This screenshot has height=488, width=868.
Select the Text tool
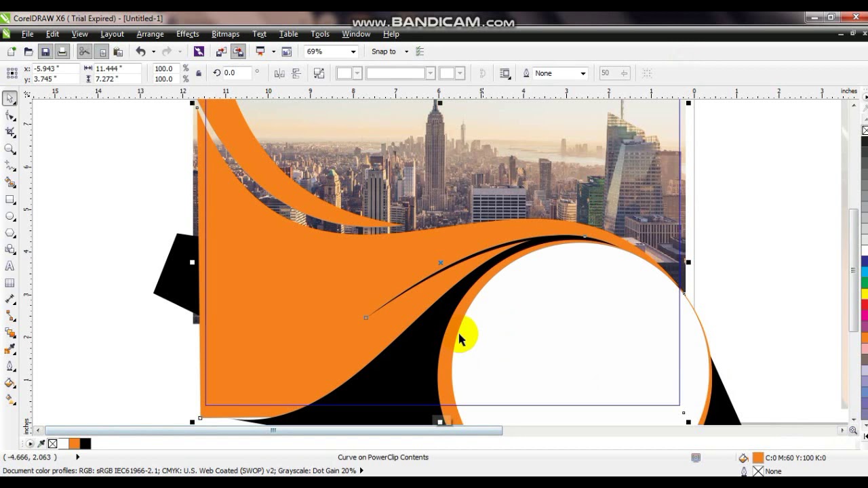(10, 266)
